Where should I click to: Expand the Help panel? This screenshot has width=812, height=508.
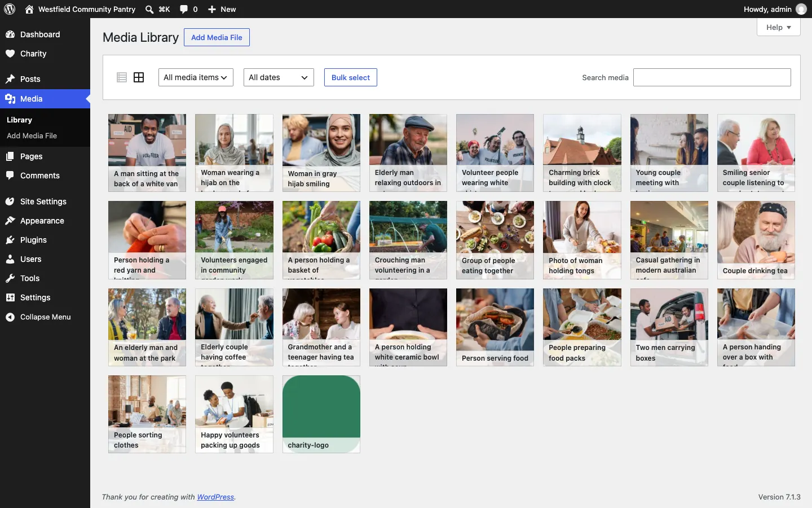pos(779,27)
